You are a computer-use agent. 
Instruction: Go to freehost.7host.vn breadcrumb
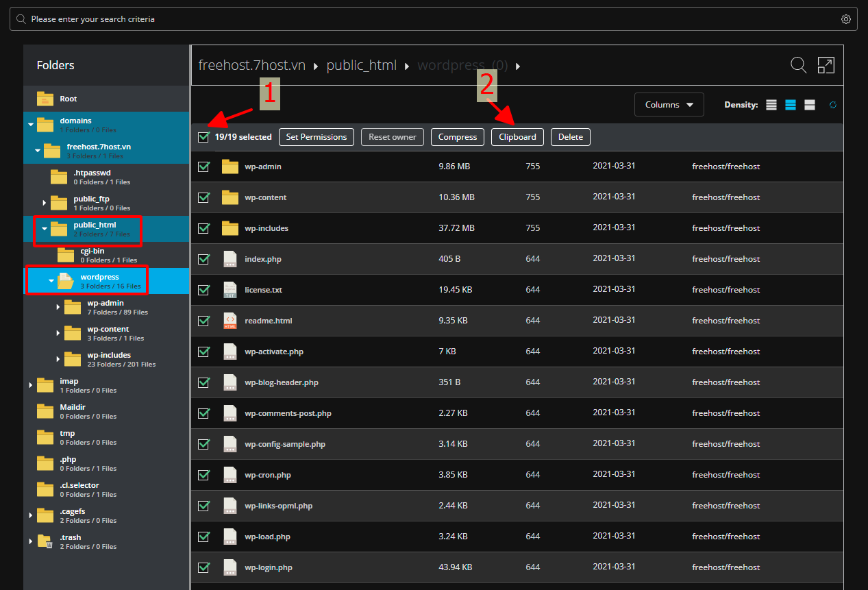pyautogui.click(x=251, y=65)
